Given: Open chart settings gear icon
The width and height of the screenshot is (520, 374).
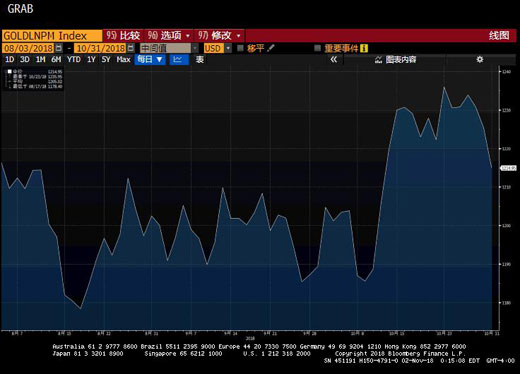Looking at the screenshot, I should (x=480, y=60).
